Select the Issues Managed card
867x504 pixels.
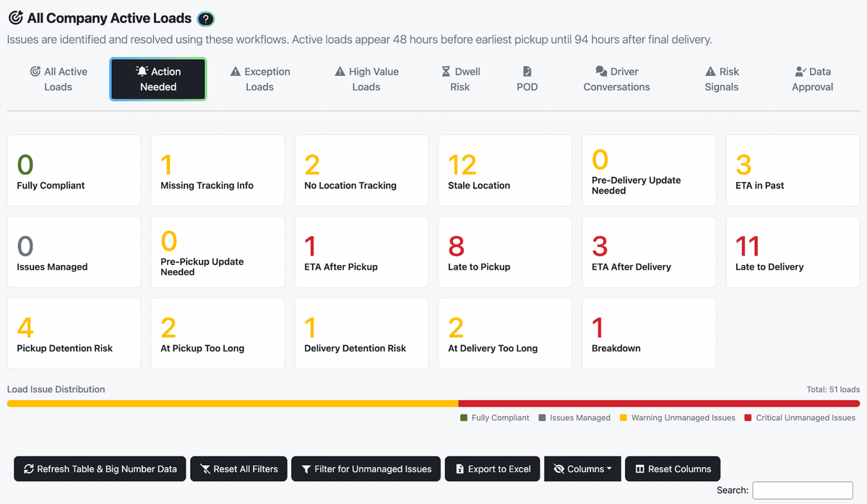pyautogui.click(x=74, y=252)
